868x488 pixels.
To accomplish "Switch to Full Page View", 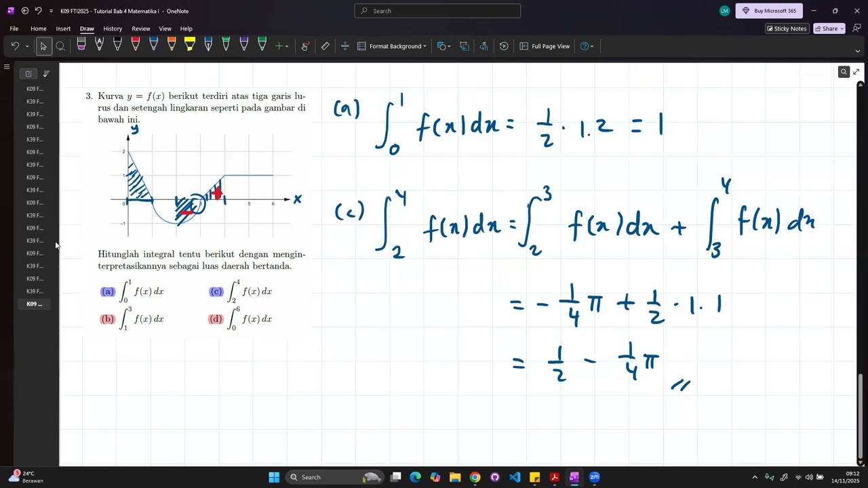I will pos(545,46).
